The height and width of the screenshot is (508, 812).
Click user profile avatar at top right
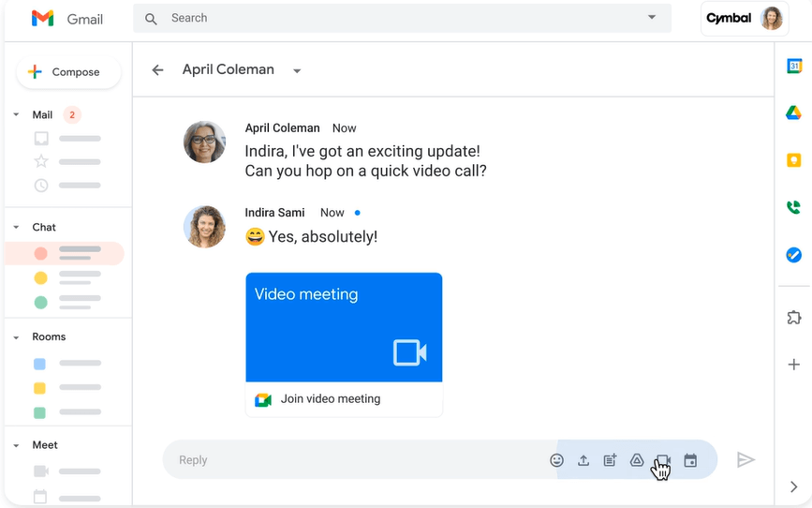[x=772, y=19]
